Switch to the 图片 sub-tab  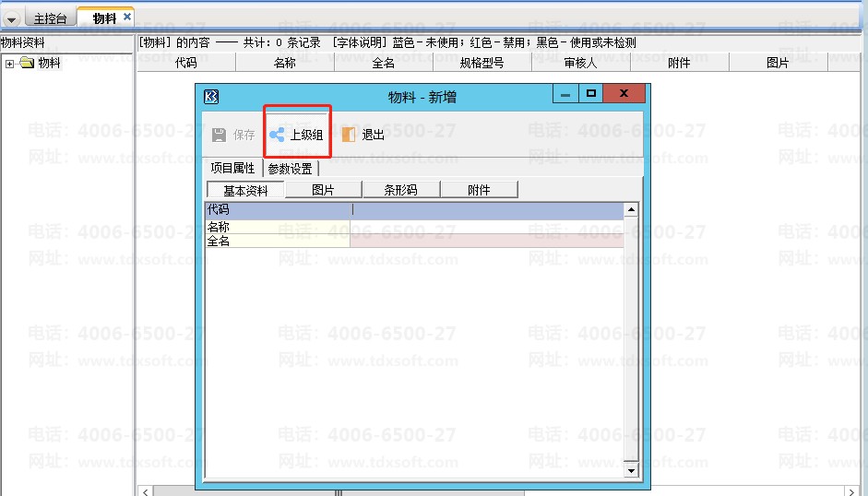pos(323,190)
